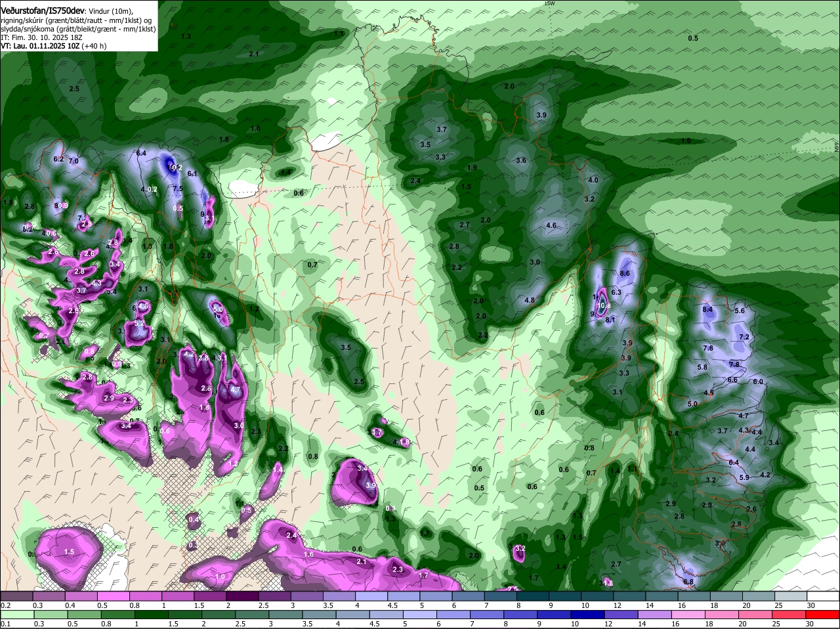Click the 10.8 precipitation value on the map

pyautogui.click(x=604, y=305)
